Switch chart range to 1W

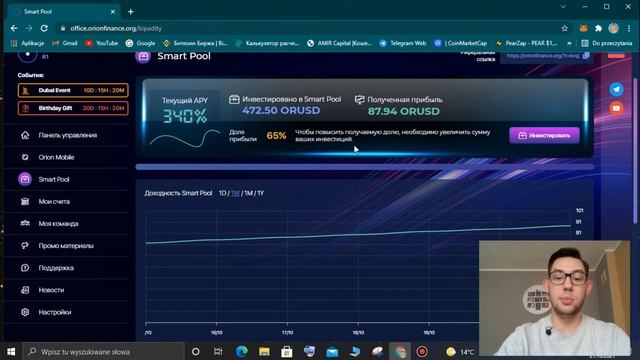tap(236, 193)
